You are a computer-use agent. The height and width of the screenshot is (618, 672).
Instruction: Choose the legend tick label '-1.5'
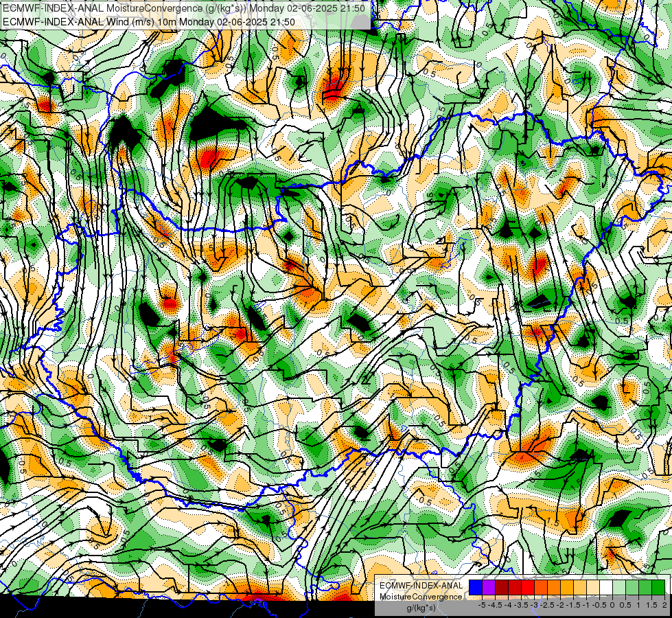click(573, 605)
